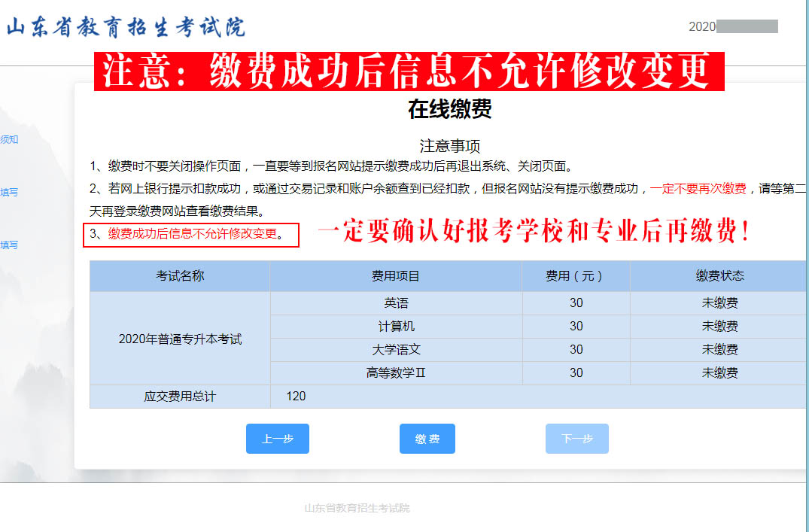Open the 填写 sidebar link directly below 须知
The image size is (809, 532).
click(9, 193)
